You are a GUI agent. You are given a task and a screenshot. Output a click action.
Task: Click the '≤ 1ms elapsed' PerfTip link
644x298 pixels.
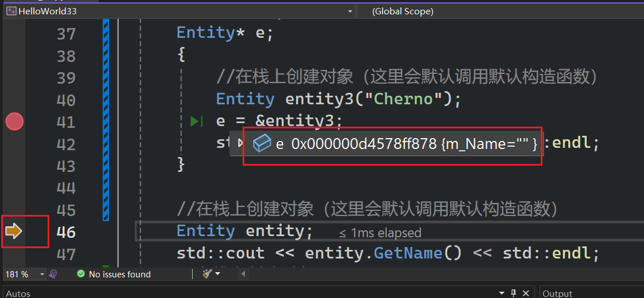(x=380, y=233)
